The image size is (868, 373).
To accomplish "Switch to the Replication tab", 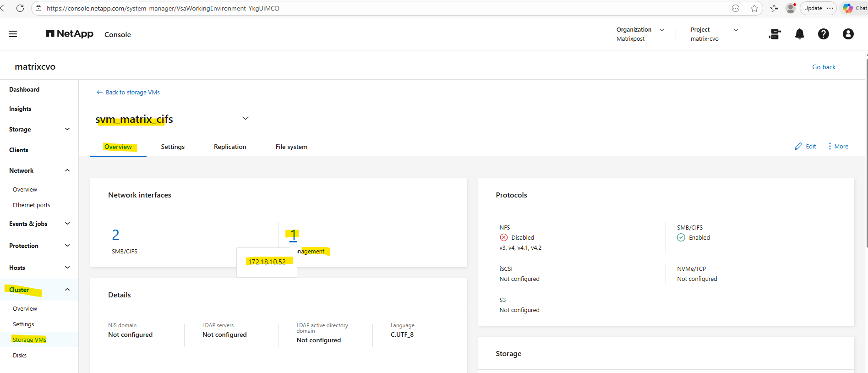I will coord(230,147).
